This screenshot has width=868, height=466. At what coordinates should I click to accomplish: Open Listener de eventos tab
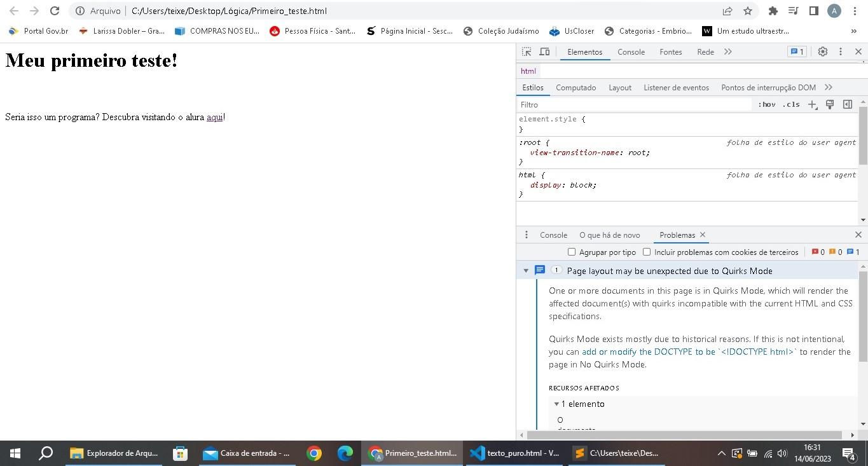point(676,88)
